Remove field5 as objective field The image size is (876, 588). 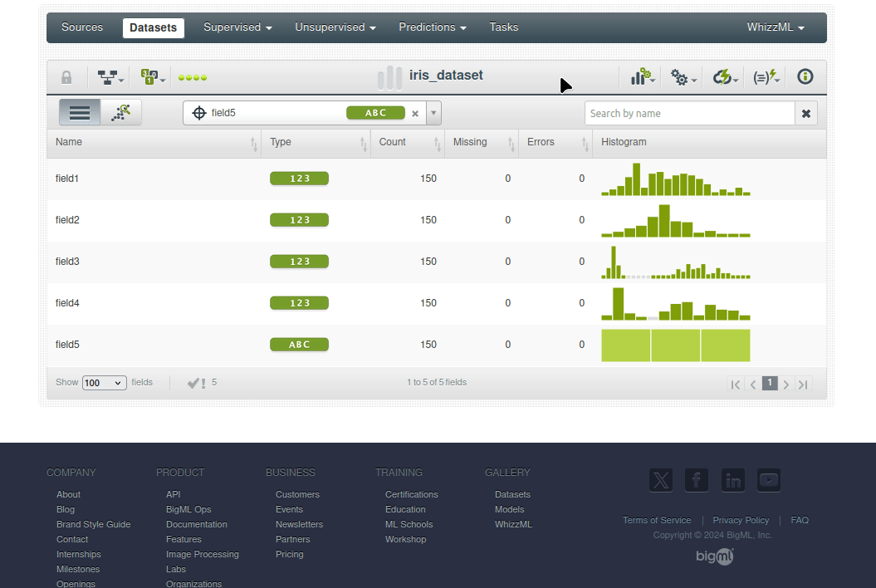pos(415,114)
